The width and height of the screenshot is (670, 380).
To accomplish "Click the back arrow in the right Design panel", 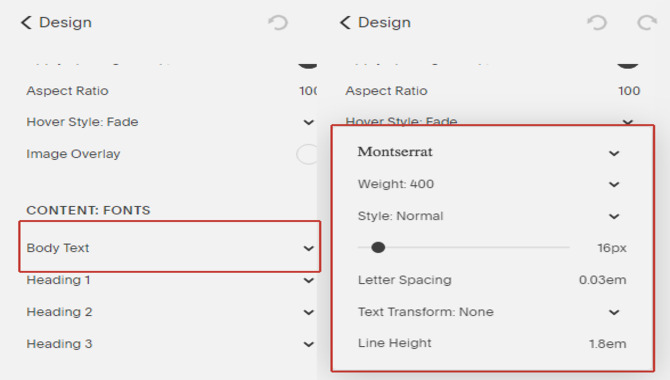I will tap(345, 23).
